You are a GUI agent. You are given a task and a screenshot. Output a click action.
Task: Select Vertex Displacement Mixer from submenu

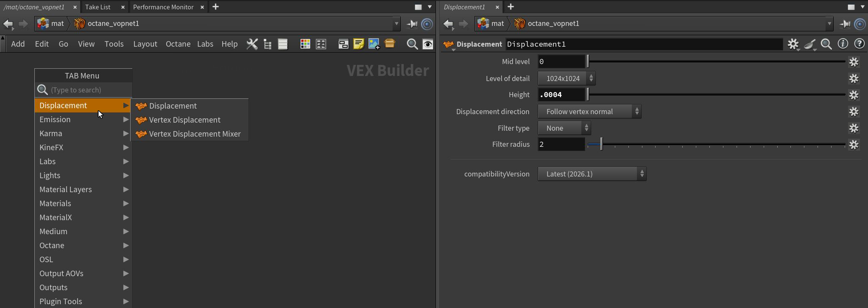(195, 134)
